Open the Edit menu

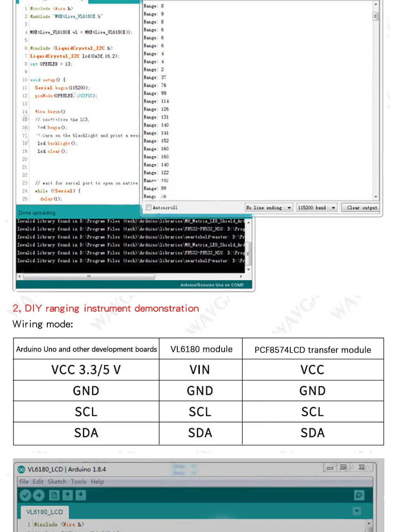click(x=38, y=482)
